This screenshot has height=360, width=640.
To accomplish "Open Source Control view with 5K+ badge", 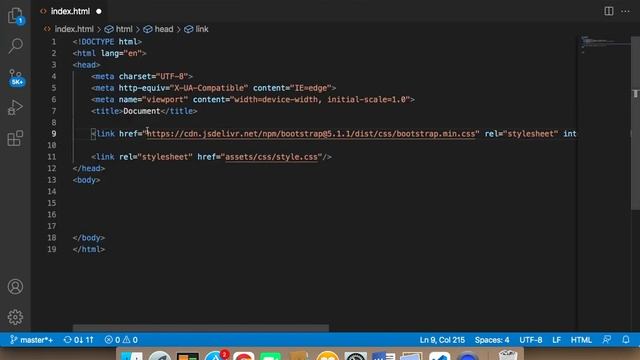I will coord(16,78).
